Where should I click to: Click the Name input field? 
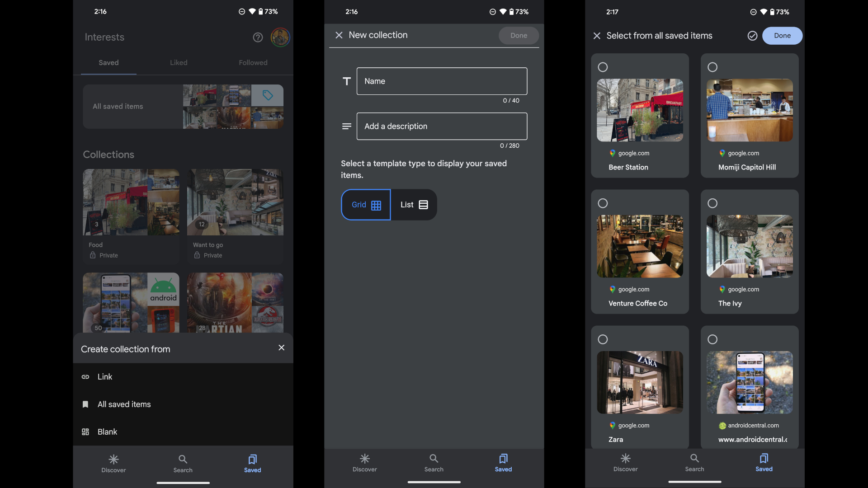tap(441, 80)
